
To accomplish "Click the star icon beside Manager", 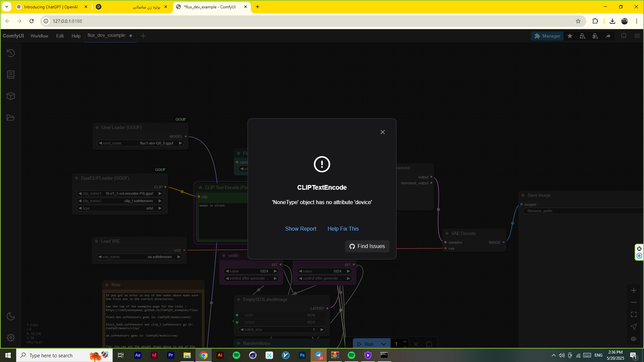I will coord(570,36).
